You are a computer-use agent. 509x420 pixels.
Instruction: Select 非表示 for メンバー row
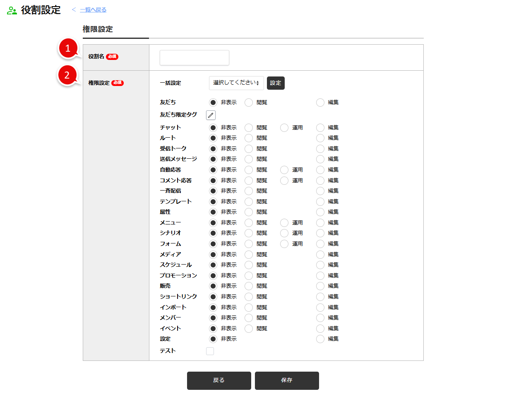tap(213, 318)
